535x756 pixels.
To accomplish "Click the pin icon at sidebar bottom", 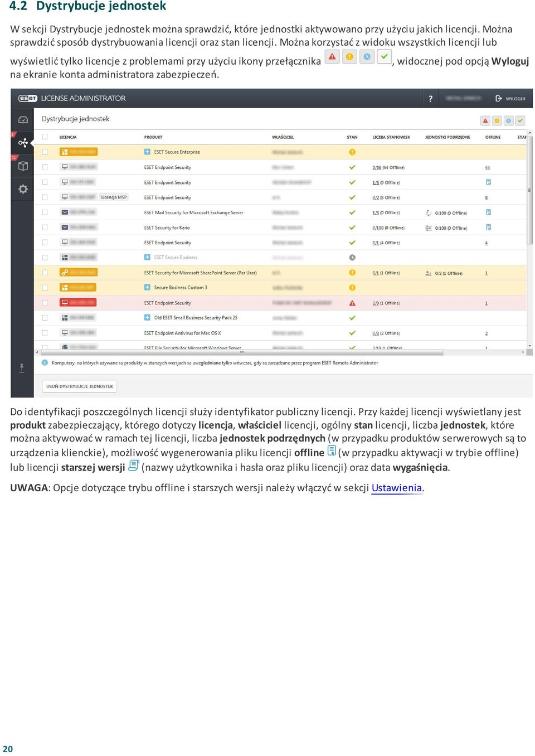I will coord(22,368).
